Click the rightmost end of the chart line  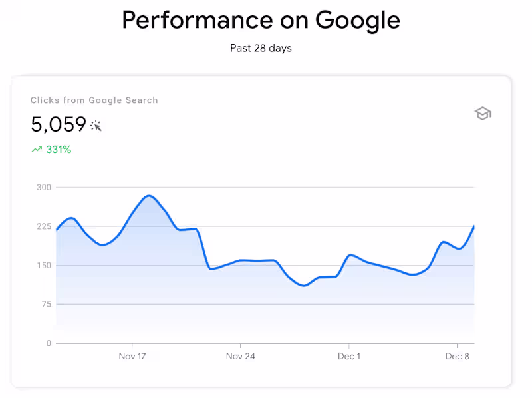[x=473, y=226]
